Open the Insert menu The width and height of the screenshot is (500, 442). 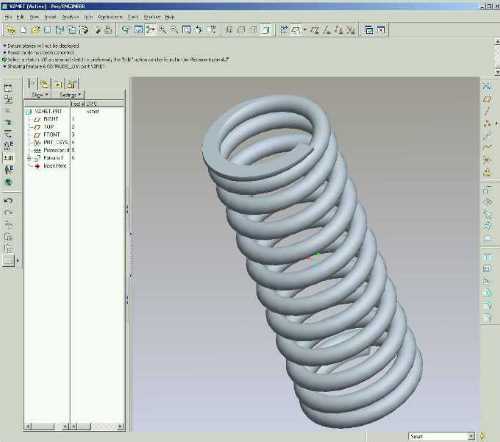click(x=50, y=17)
